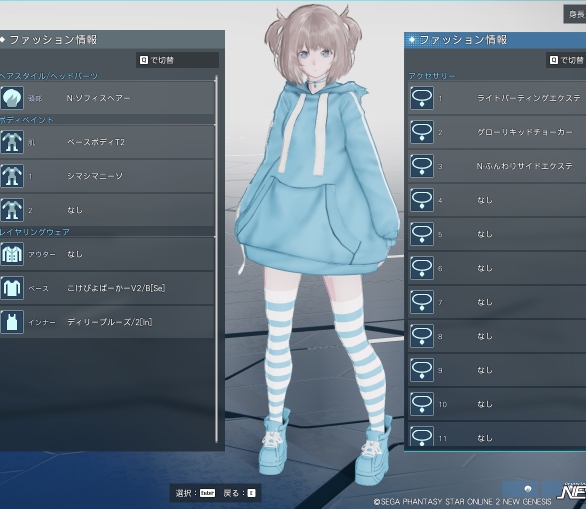Select the なし text in accessory slot 7
The width and height of the screenshot is (586, 509).
coord(485,302)
